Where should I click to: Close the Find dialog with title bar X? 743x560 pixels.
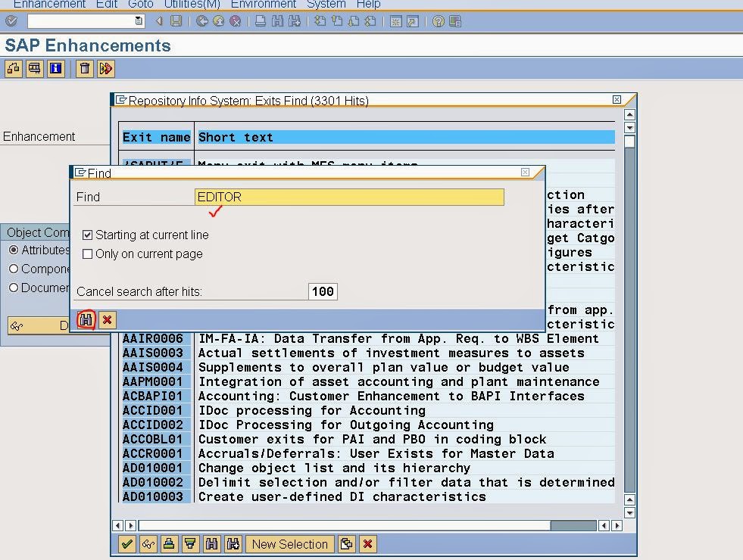[525, 173]
